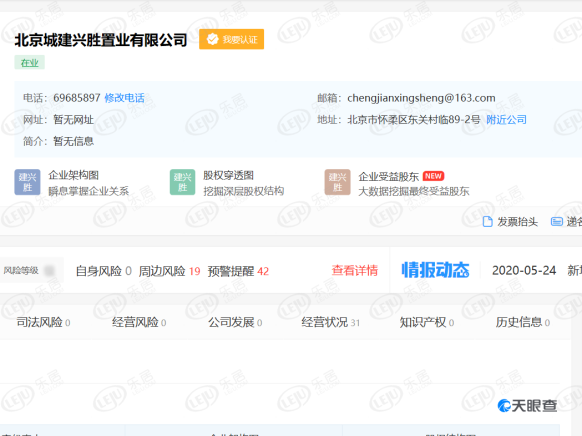The height and width of the screenshot is (436, 582).
Task: Click 预警提醒 42
Action: 238,271
